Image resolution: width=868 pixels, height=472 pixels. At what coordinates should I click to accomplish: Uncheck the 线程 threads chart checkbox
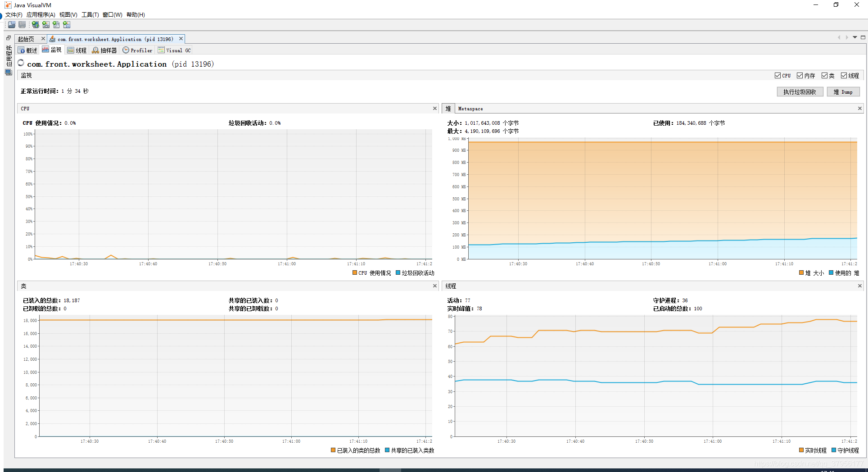point(844,76)
